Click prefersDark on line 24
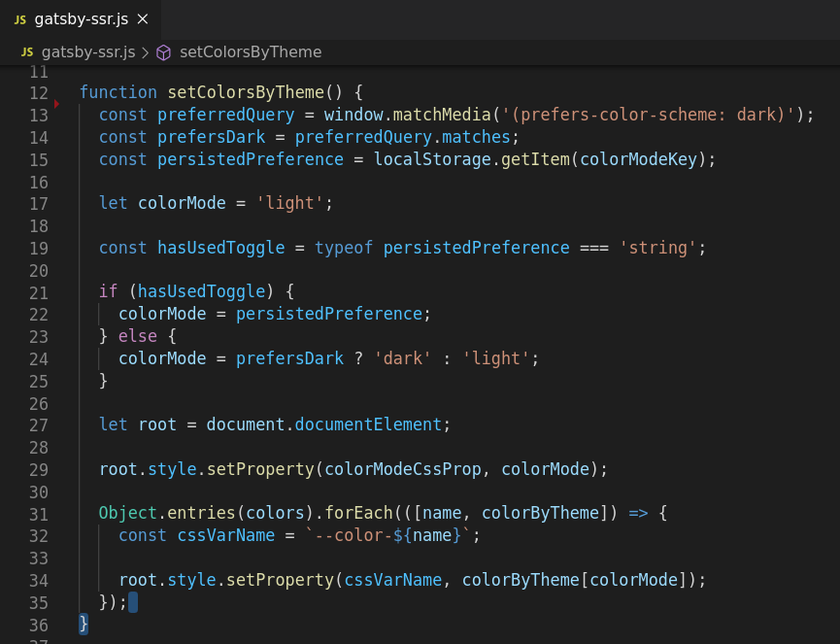The width and height of the screenshot is (840, 644). click(289, 358)
